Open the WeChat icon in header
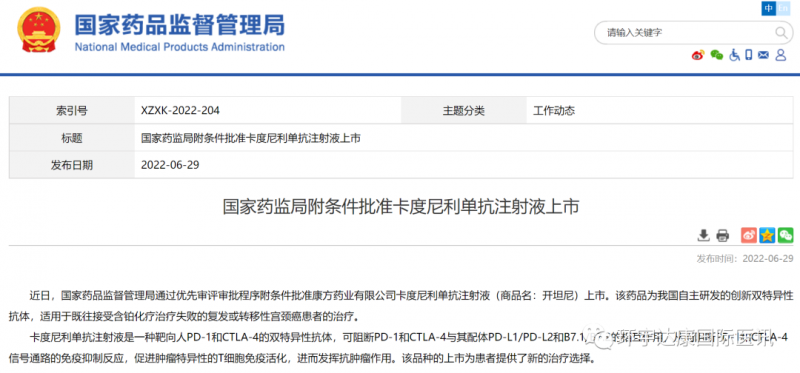This screenshot has width=800, height=373. 717,55
